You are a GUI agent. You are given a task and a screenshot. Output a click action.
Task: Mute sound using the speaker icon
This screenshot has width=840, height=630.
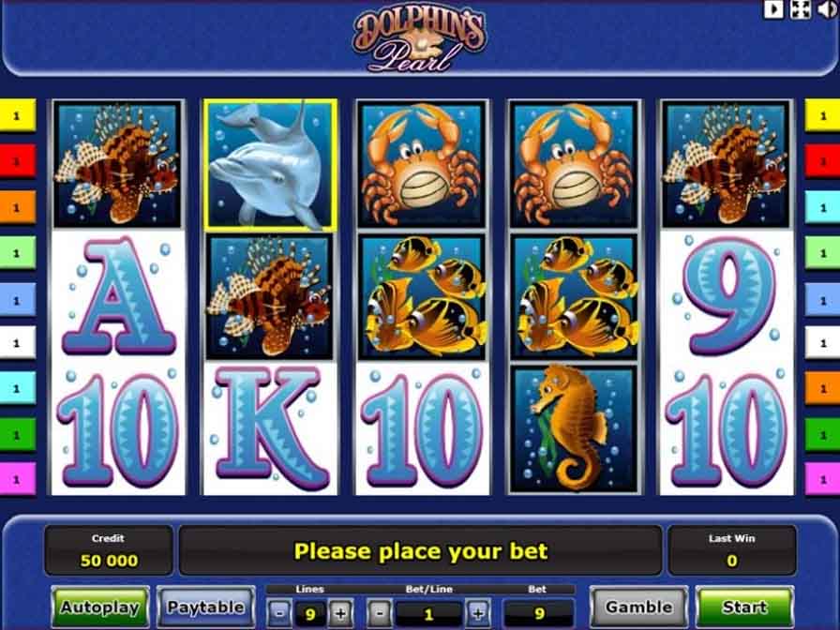(x=827, y=9)
